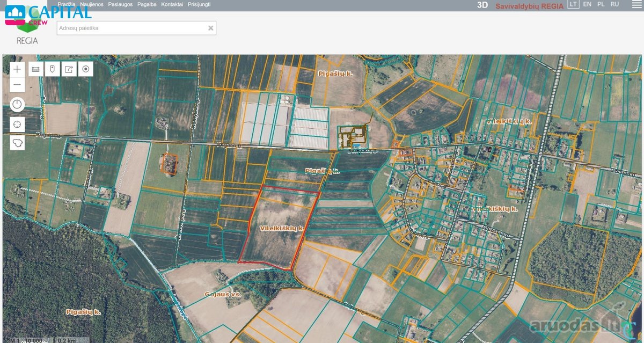This screenshot has height=343, width=644.
Task: Select the place marker pin tool
Action: (x=52, y=69)
